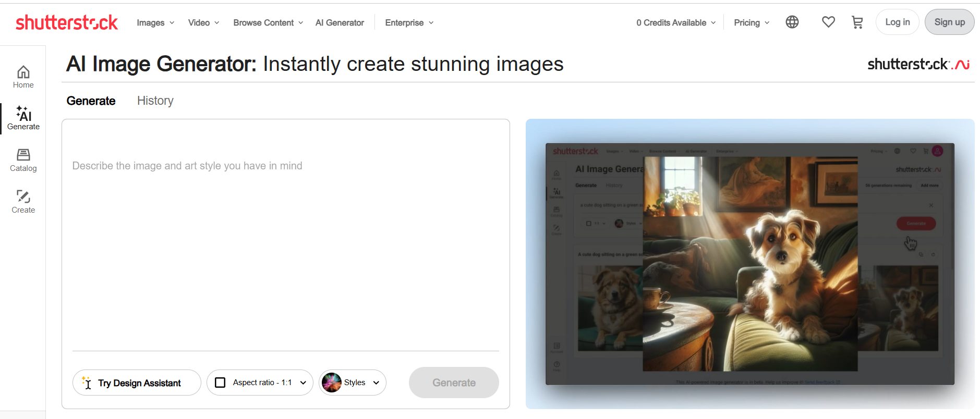Expand the Images menu
This screenshot has height=419, width=980.
pos(155,22)
